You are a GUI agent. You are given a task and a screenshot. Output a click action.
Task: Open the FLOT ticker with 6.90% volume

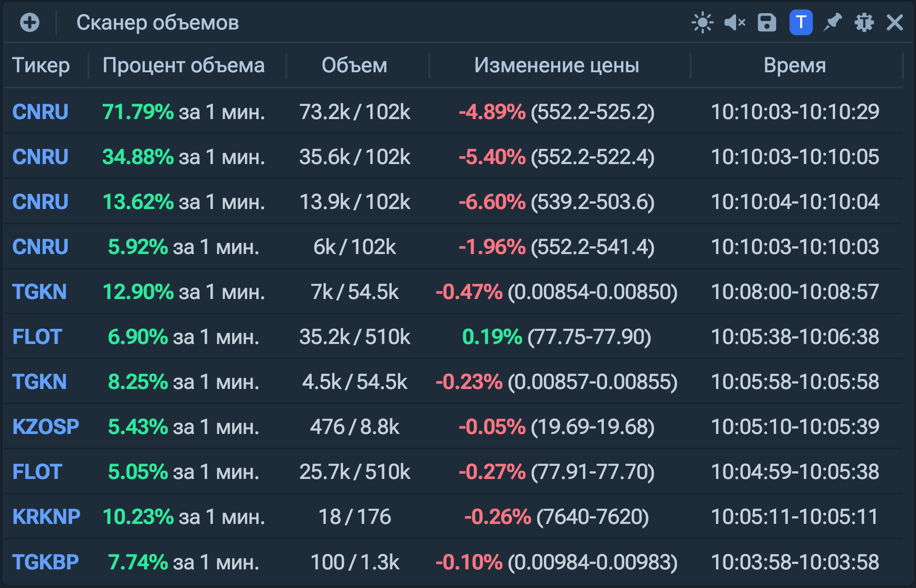[37, 337]
